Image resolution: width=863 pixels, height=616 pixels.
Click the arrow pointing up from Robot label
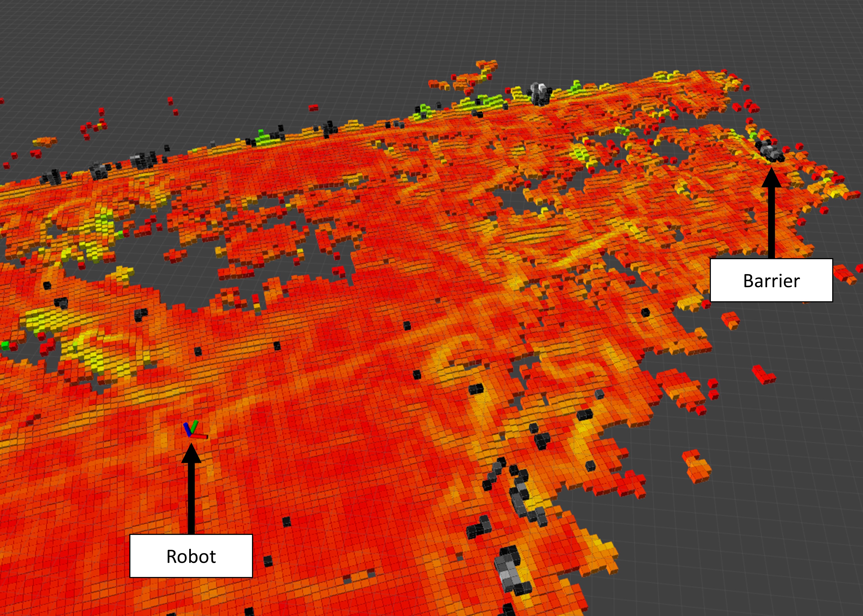(191, 489)
